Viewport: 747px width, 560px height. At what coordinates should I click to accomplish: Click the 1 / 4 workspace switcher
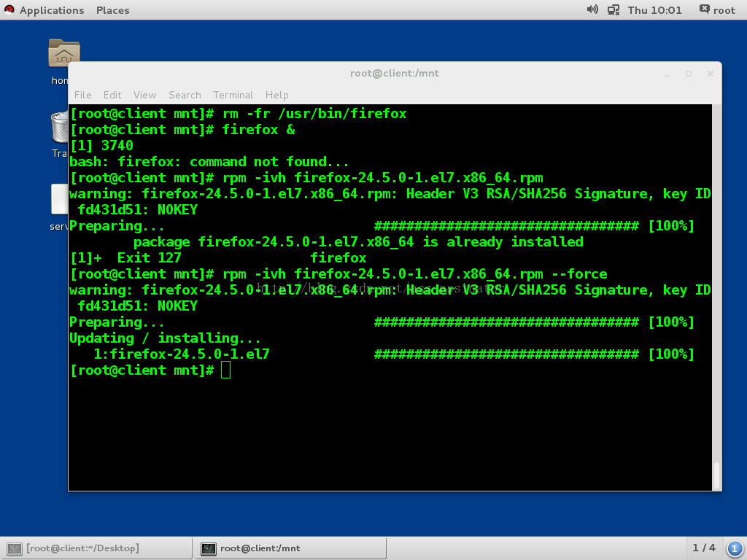point(704,548)
